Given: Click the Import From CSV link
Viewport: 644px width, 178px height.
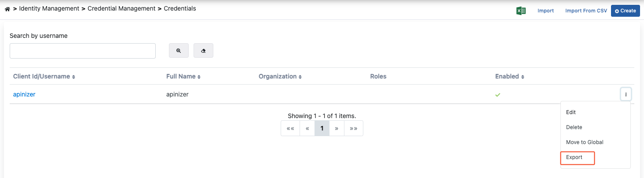Looking at the screenshot, I should (586, 11).
